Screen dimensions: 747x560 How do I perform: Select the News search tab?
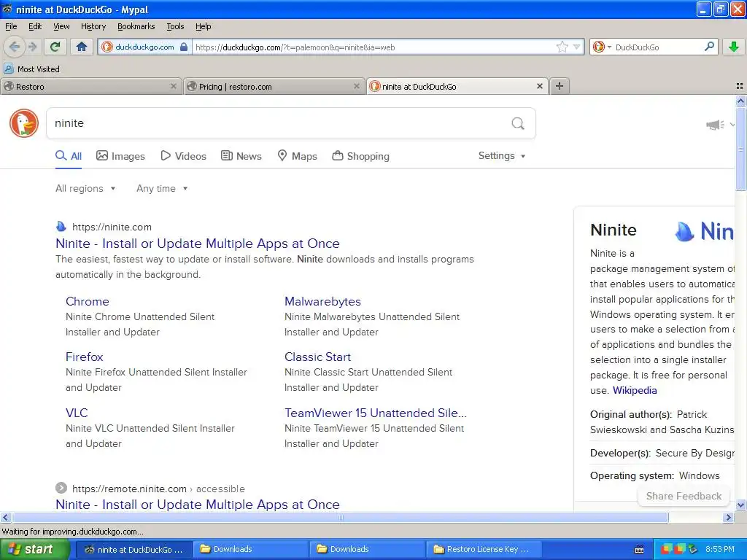(241, 156)
